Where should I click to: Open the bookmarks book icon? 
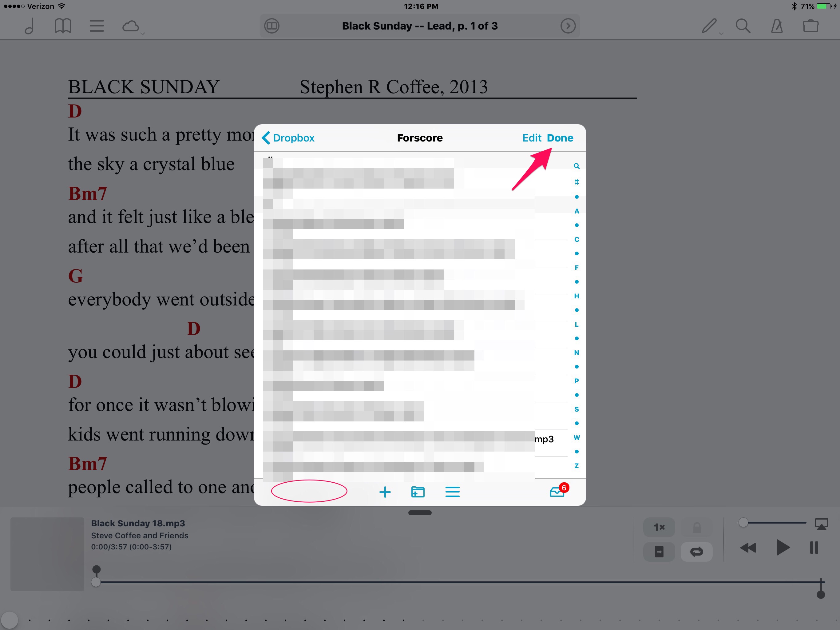click(63, 26)
